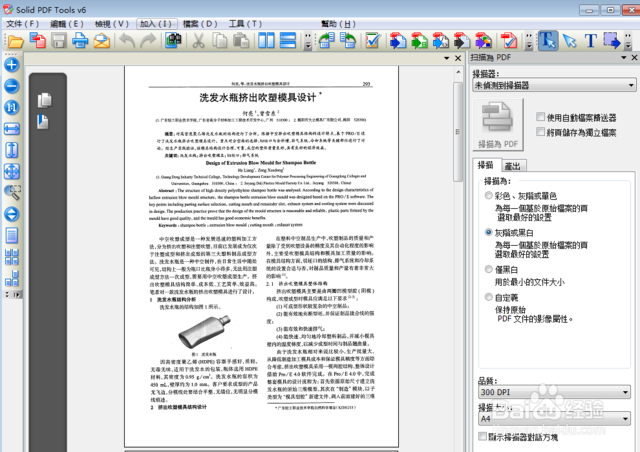The image size is (640, 452).
Task: Click the print toolbar icon
Action: [80, 41]
